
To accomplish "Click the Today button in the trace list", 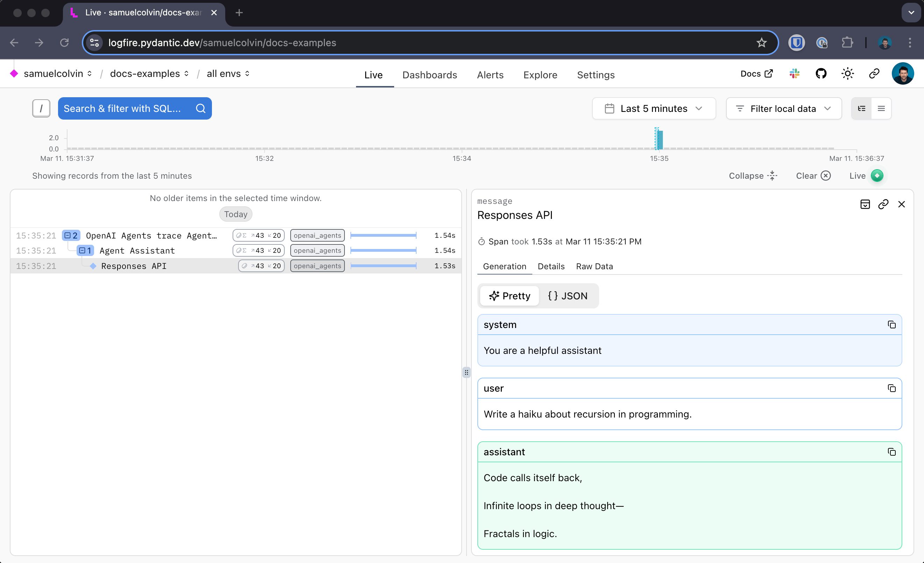I will 235,214.
